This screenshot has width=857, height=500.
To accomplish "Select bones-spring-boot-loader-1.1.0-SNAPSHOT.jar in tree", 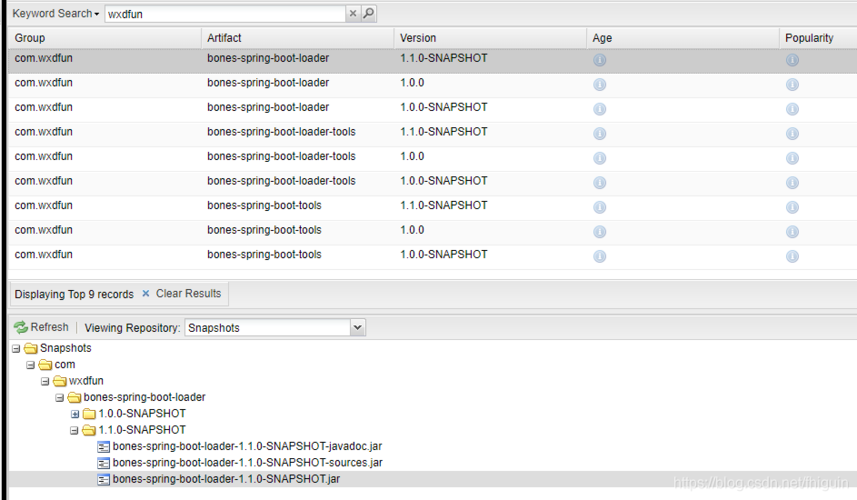I will (x=226, y=479).
